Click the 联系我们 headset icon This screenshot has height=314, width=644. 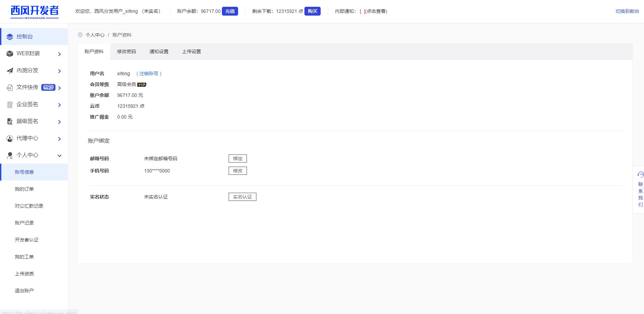640,175
